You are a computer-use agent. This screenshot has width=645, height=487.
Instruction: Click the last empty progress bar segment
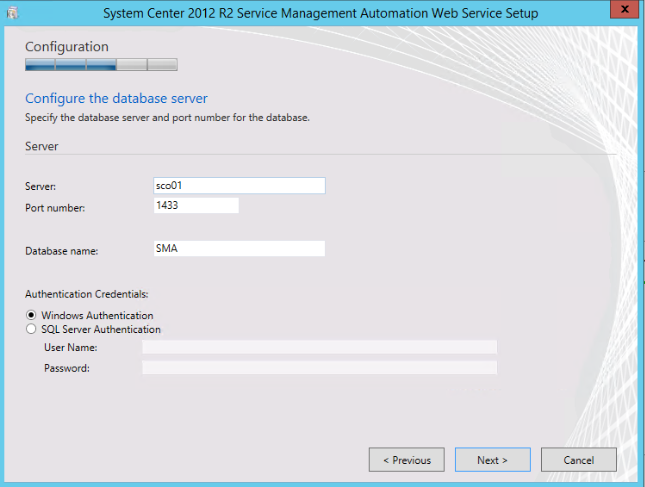coord(163,65)
